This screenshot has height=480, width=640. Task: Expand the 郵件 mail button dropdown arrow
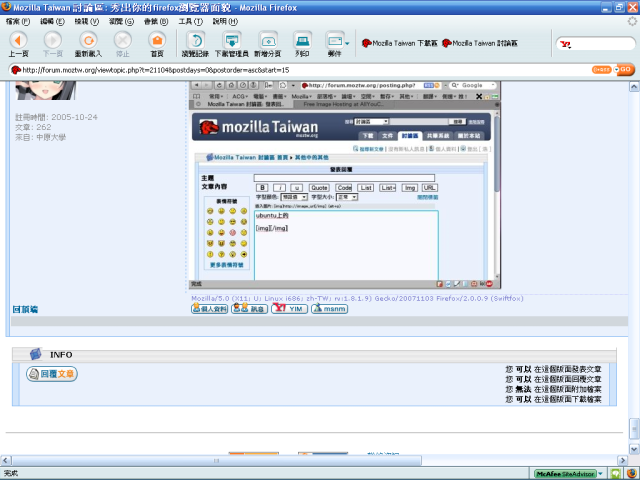click(347, 43)
